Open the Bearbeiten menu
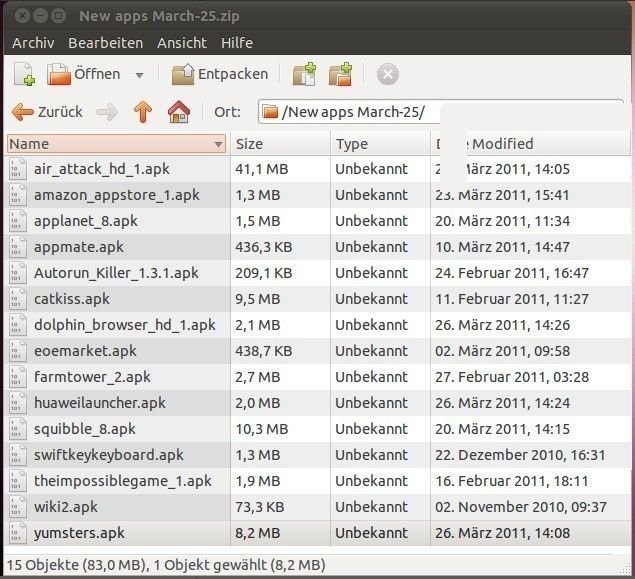 coord(105,43)
